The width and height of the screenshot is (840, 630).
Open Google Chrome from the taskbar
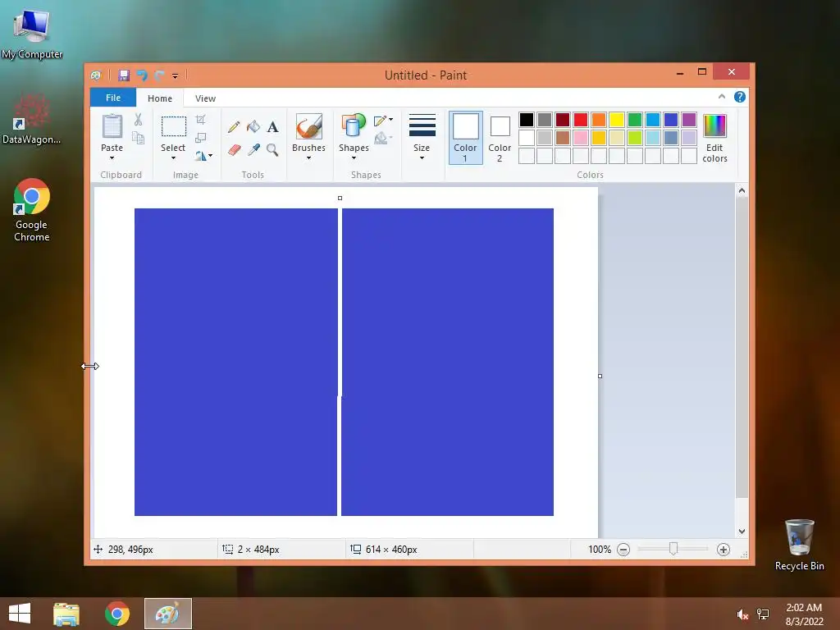click(117, 614)
